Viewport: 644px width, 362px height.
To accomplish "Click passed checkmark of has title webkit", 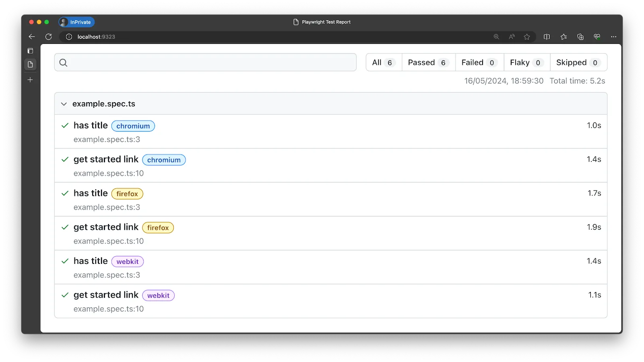I will click(65, 261).
